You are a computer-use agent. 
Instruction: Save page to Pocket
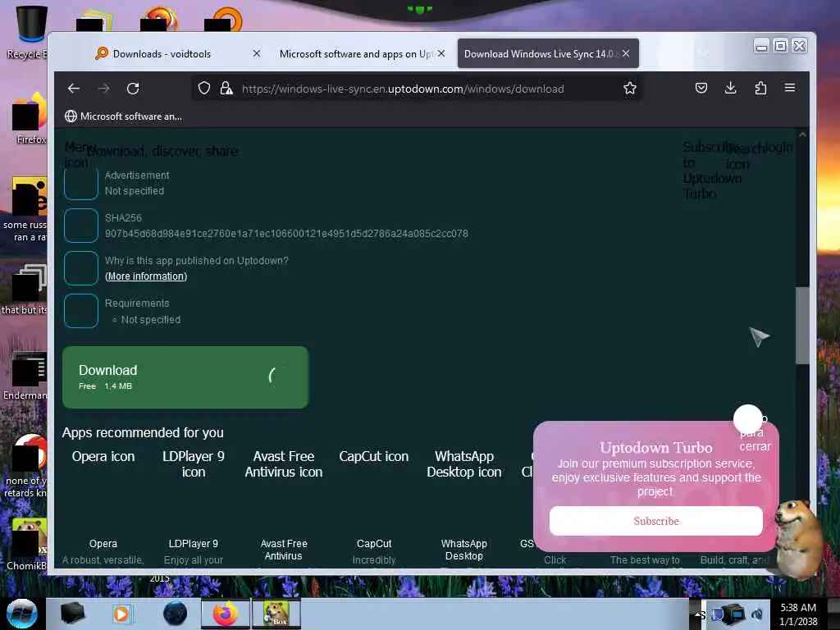pos(701,89)
